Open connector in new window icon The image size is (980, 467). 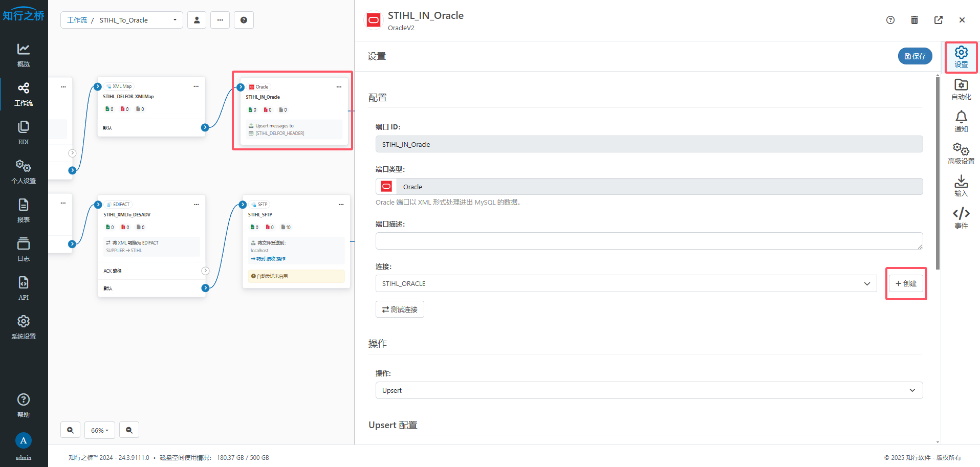click(938, 20)
